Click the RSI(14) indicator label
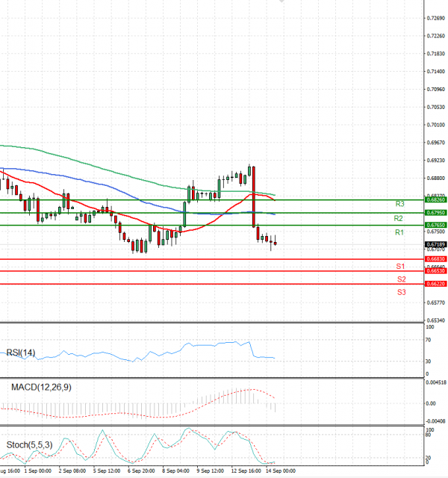 (21, 353)
